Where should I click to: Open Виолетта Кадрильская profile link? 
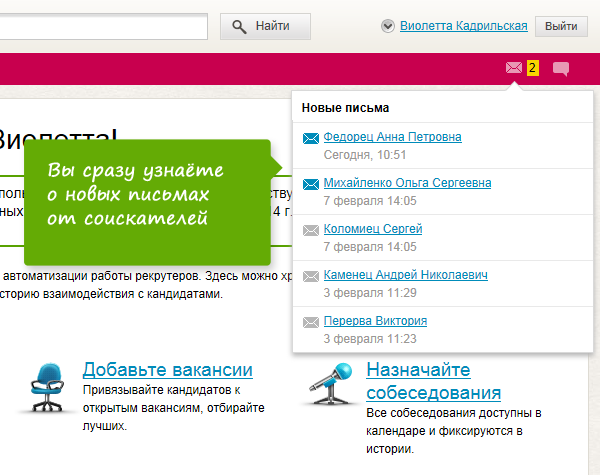pyautogui.click(x=463, y=27)
